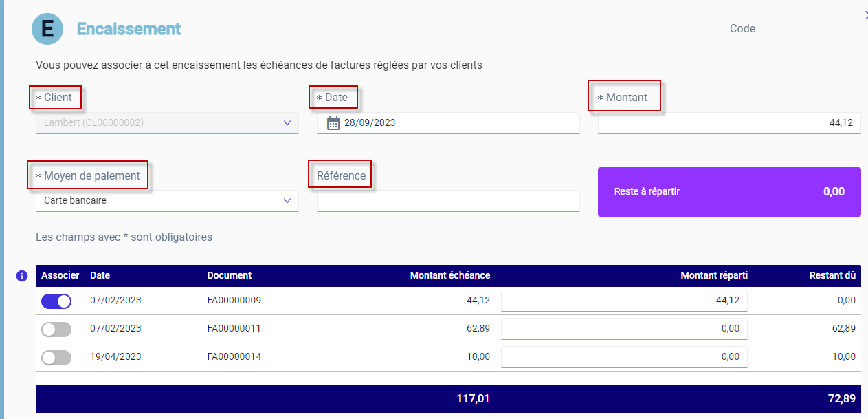Click the échéance amount 62,89 cell
The width and height of the screenshot is (868, 419).
(x=478, y=329)
